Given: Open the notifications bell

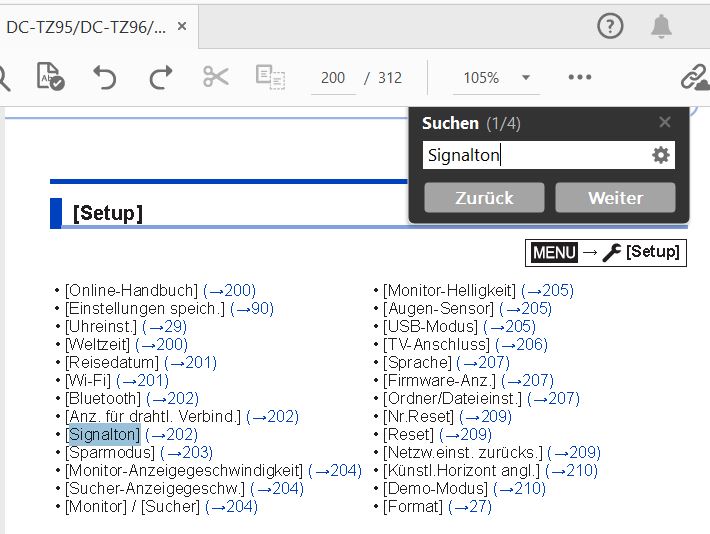Looking at the screenshot, I should (x=661, y=27).
